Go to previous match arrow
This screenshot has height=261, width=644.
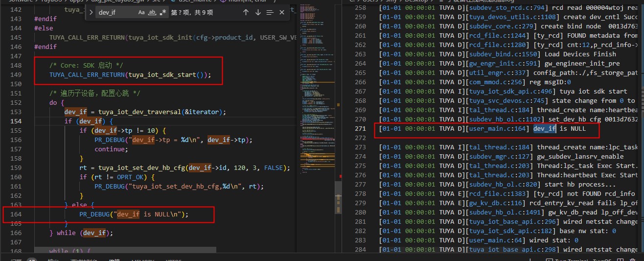246,12
